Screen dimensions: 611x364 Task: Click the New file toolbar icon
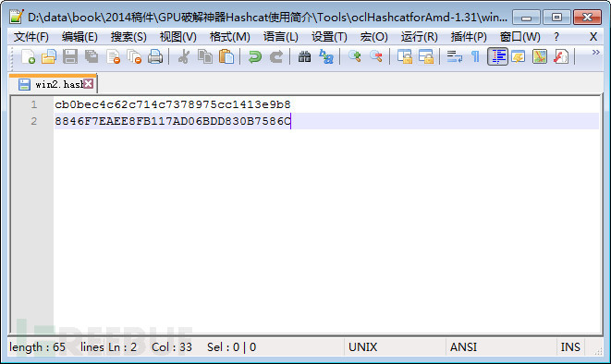(29, 57)
